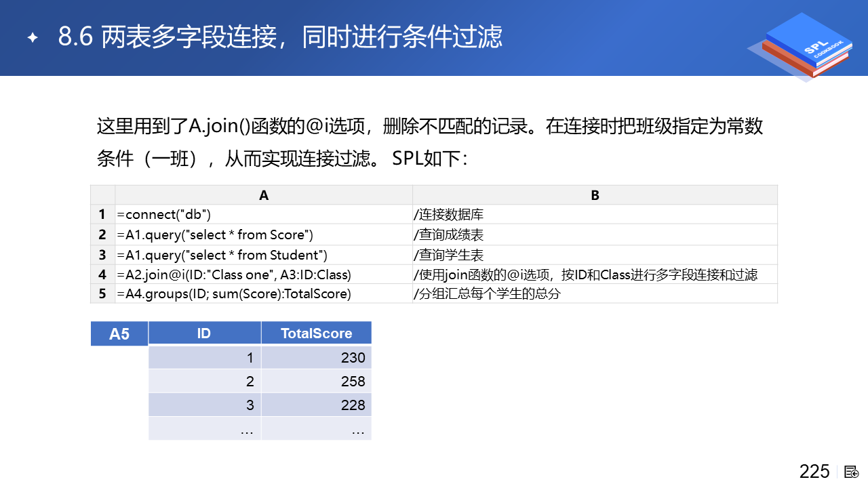This screenshot has height=488, width=868.
Task: Click the A5 result label
Action: (x=119, y=333)
